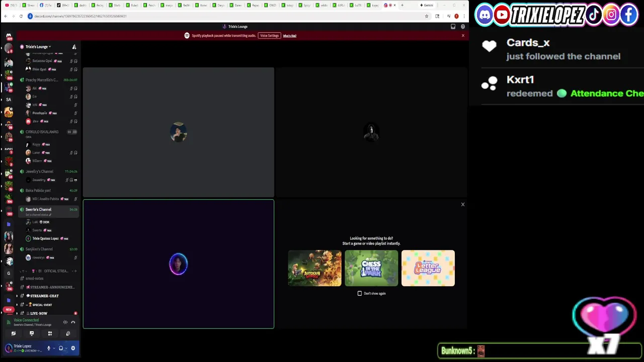Open the Chrome profile avatar icon

click(x=456, y=16)
